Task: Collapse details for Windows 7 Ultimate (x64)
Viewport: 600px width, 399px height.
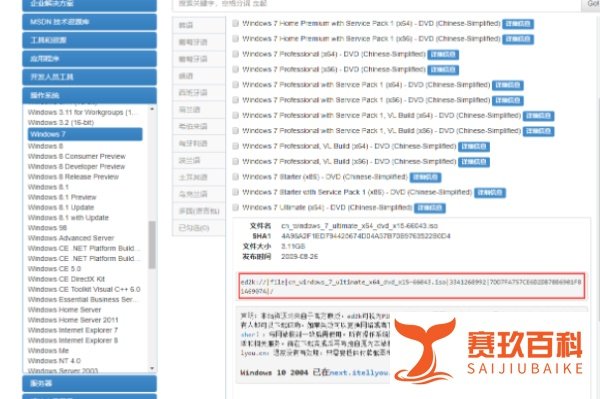Action: coord(430,208)
